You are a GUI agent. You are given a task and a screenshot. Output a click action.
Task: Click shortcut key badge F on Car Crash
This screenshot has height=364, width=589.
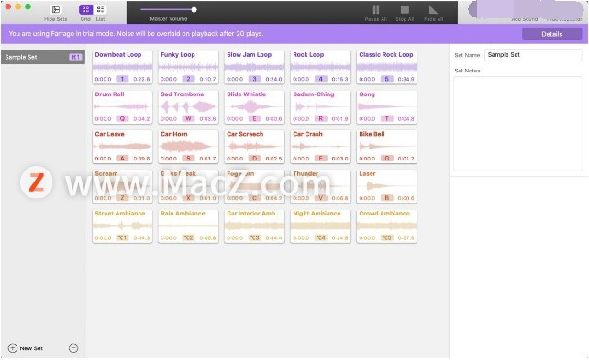click(320, 159)
